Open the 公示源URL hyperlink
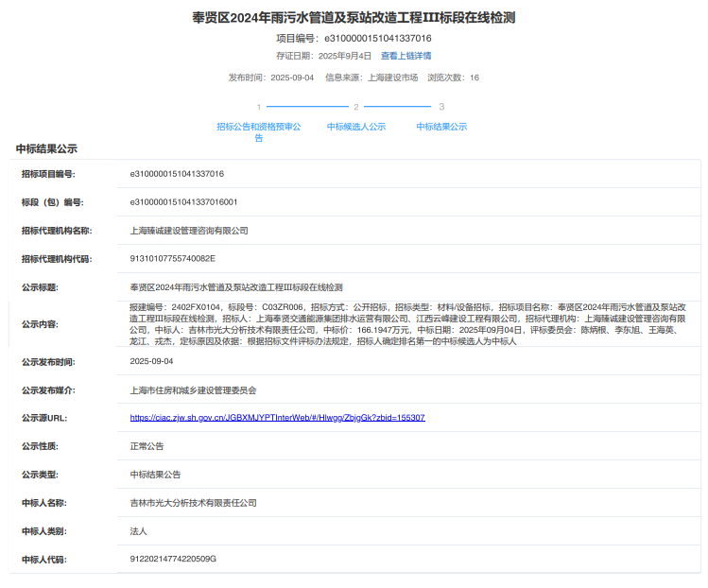This screenshot has width=708, height=588. (x=277, y=417)
